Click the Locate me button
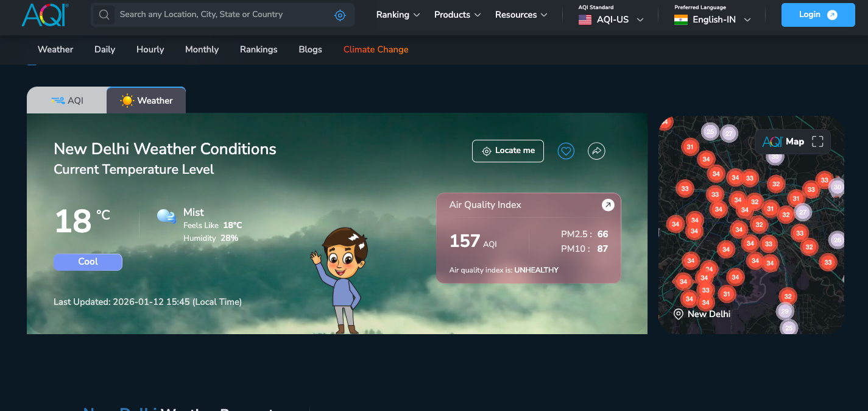Image resolution: width=868 pixels, height=411 pixels. click(x=508, y=151)
